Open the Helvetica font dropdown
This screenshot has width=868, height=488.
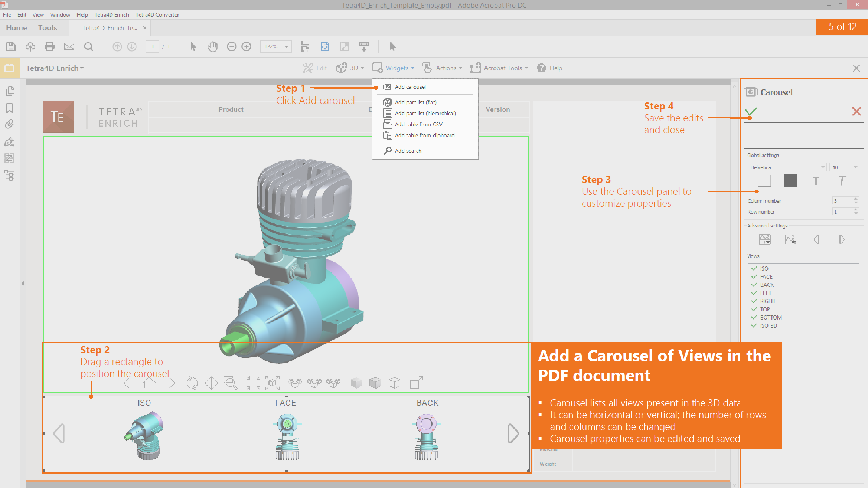click(823, 167)
